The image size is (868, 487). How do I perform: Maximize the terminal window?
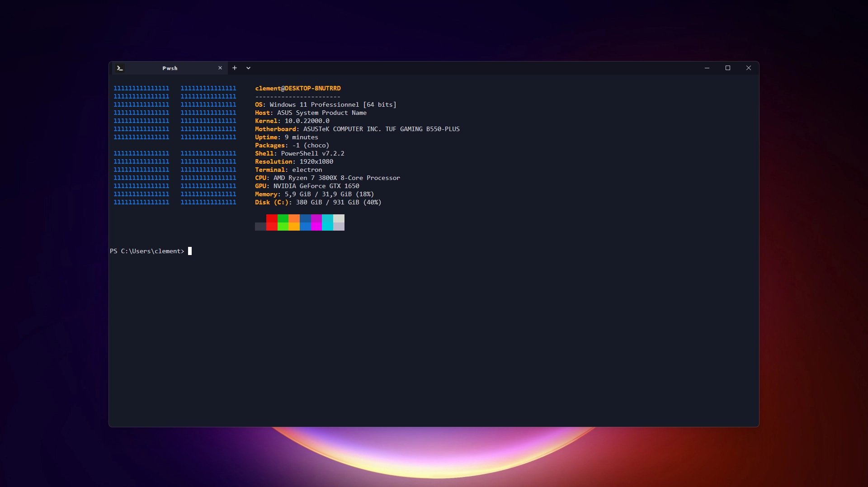728,68
